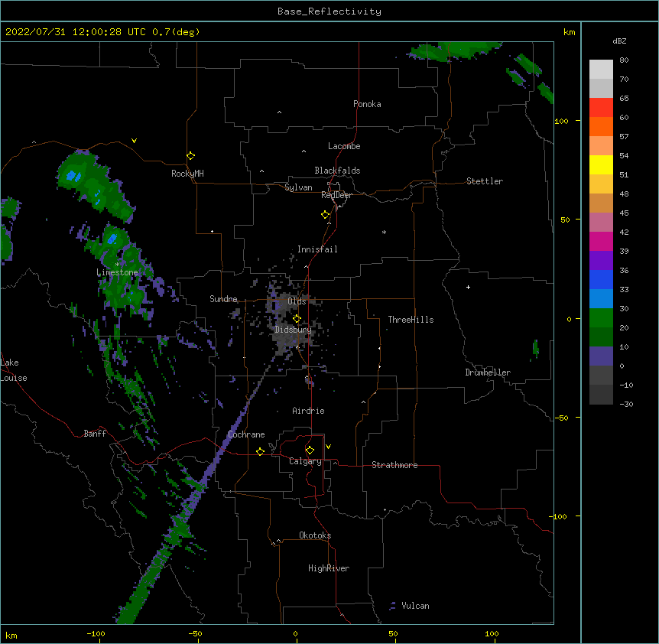Select the pink 45-42 dBZ legend swatch
The width and height of the screenshot is (659, 644).
pyautogui.click(x=601, y=222)
